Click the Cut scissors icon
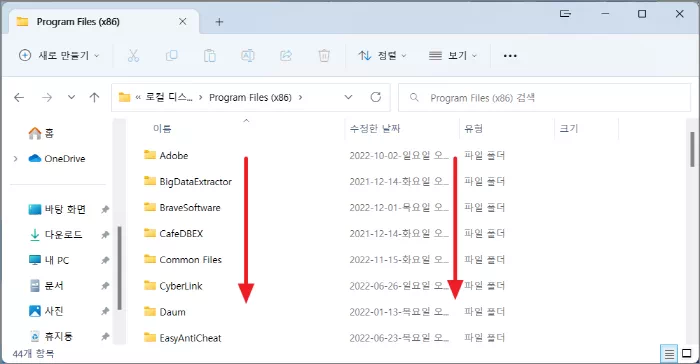Screen dimensions: 700x364 coord(133,56)
